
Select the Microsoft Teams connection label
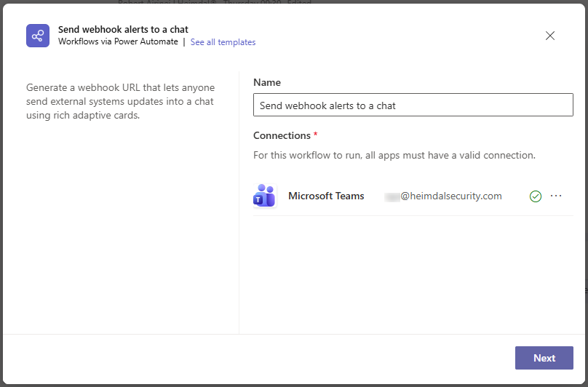click(x=326, y=196)
